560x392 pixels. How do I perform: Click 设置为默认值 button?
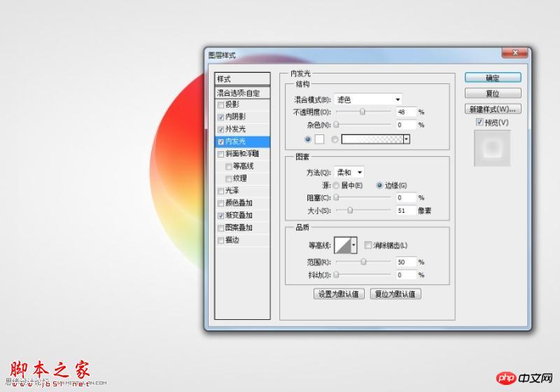click(339, 294)
